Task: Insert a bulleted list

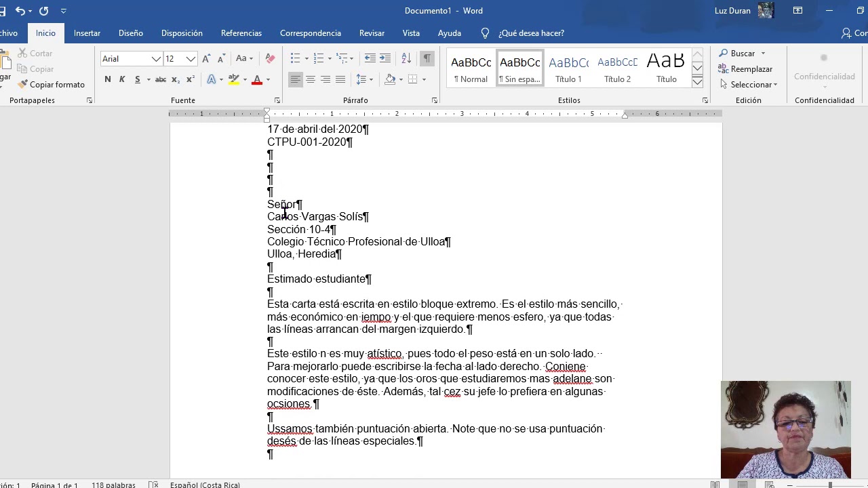Action: (x=295, y=58)
